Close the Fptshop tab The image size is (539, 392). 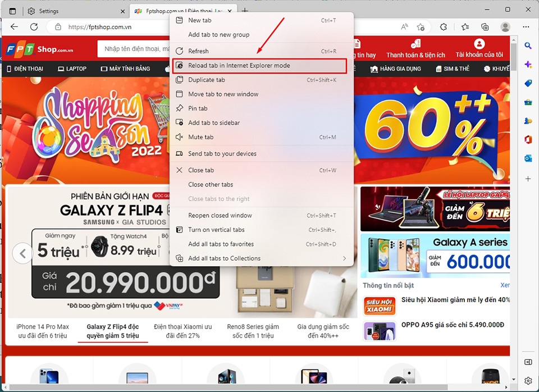coord(231,11)
